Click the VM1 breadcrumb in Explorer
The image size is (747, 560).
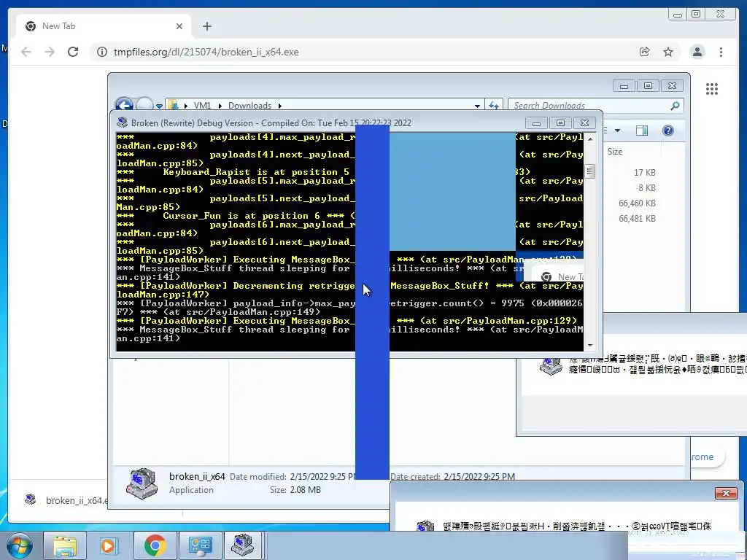coord(202,106)
